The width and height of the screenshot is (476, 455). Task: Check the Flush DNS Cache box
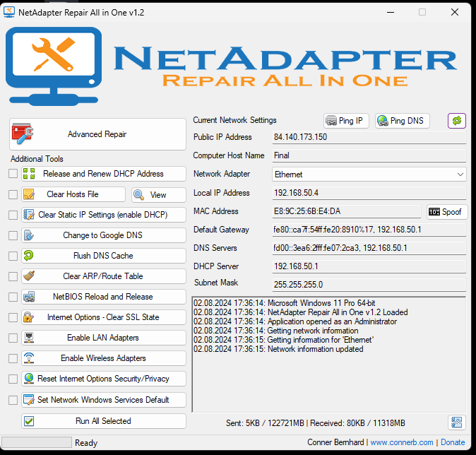[x=13, y=256]
